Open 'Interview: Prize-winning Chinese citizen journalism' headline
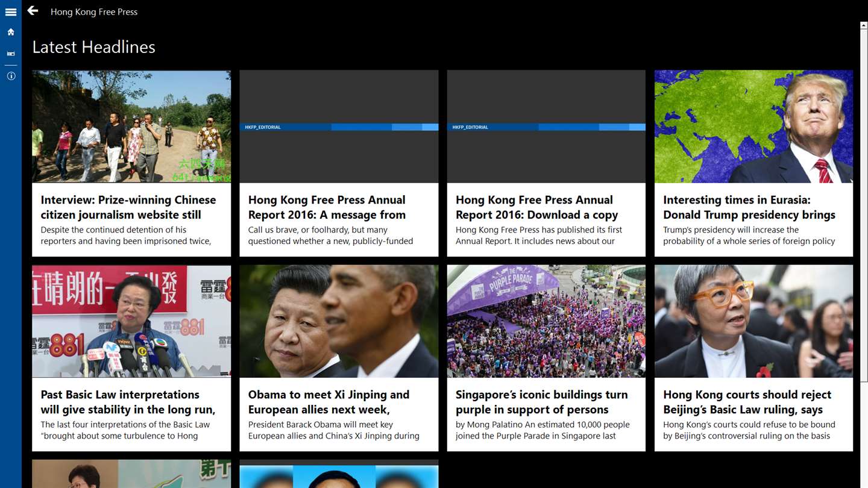The width and height of the screenshot is (868, 488). [128, 207]
